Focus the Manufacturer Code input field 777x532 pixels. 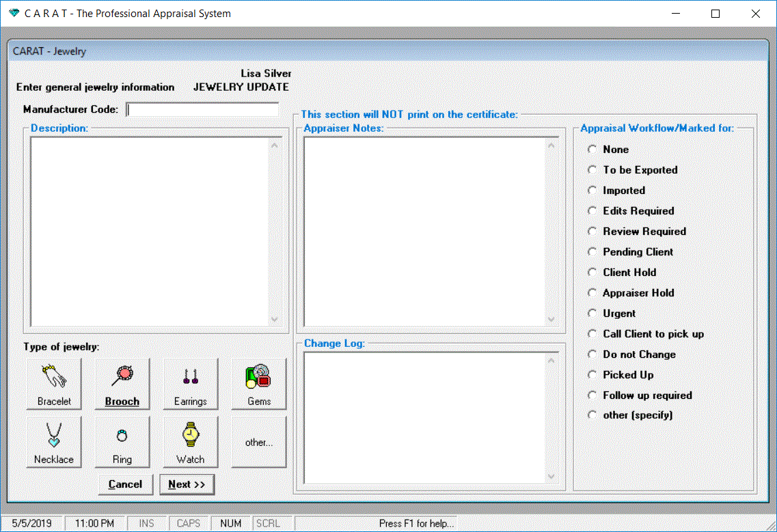(203, 110)
